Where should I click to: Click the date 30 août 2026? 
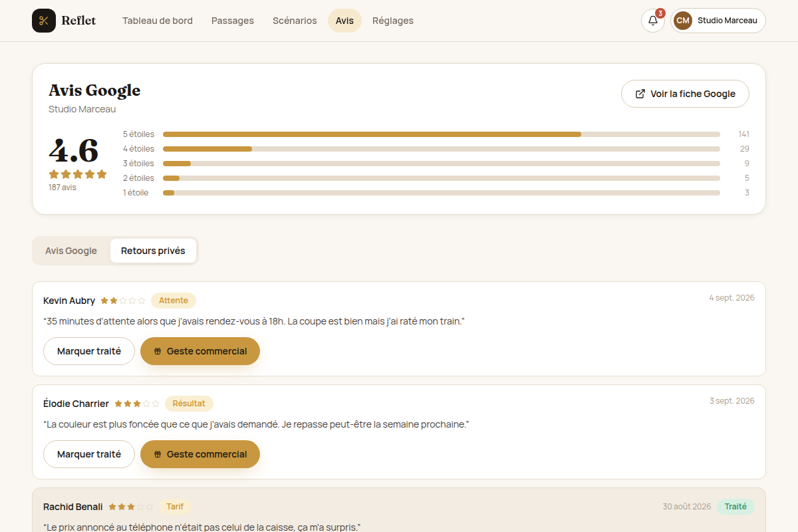coord(687,507)
